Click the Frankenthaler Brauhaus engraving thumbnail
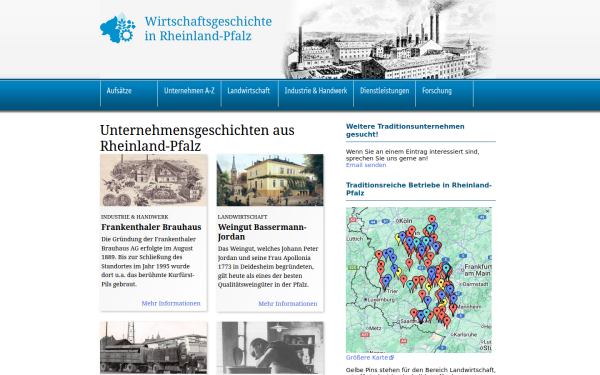600x375 pixels. 153,180
